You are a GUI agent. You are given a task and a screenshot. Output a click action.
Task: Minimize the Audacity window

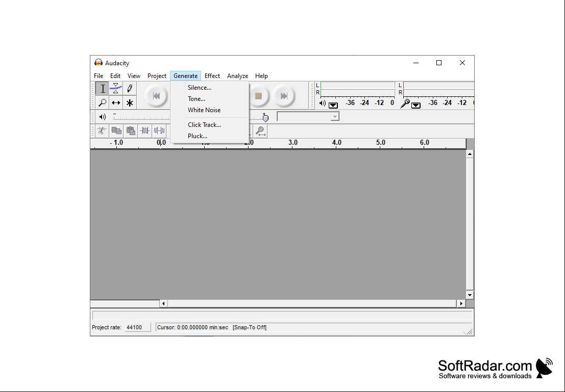click(x=416, y=63)
